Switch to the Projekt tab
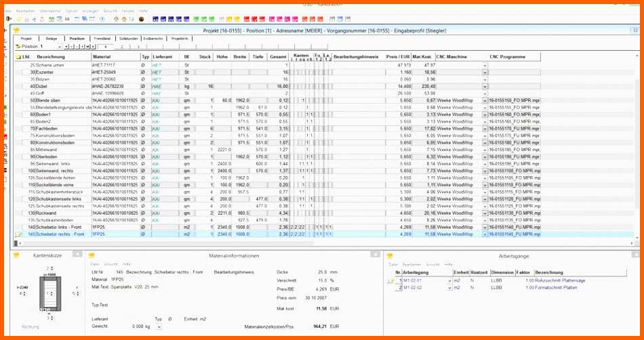 (26, 38)
